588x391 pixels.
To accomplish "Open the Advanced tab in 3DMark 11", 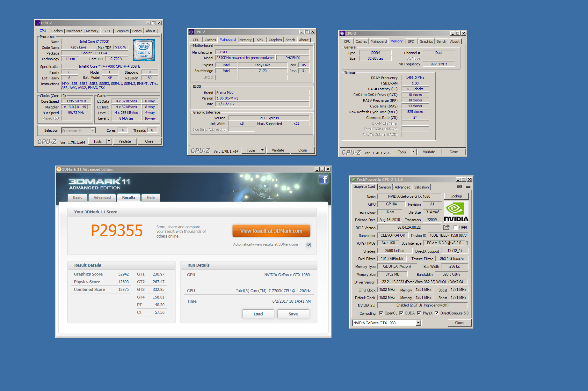I will pyautogui.click(x=102, y=197).
